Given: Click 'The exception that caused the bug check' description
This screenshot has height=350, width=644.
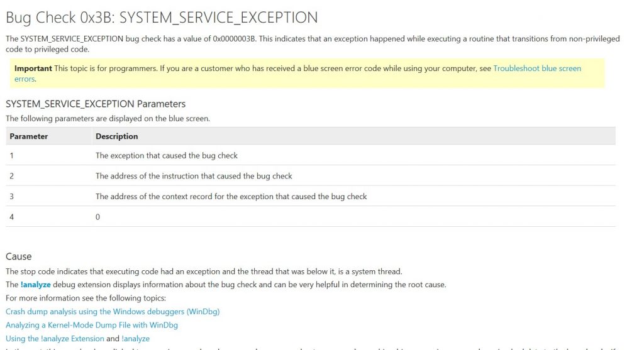Looking at the screenshot, I should coord(167,155).
